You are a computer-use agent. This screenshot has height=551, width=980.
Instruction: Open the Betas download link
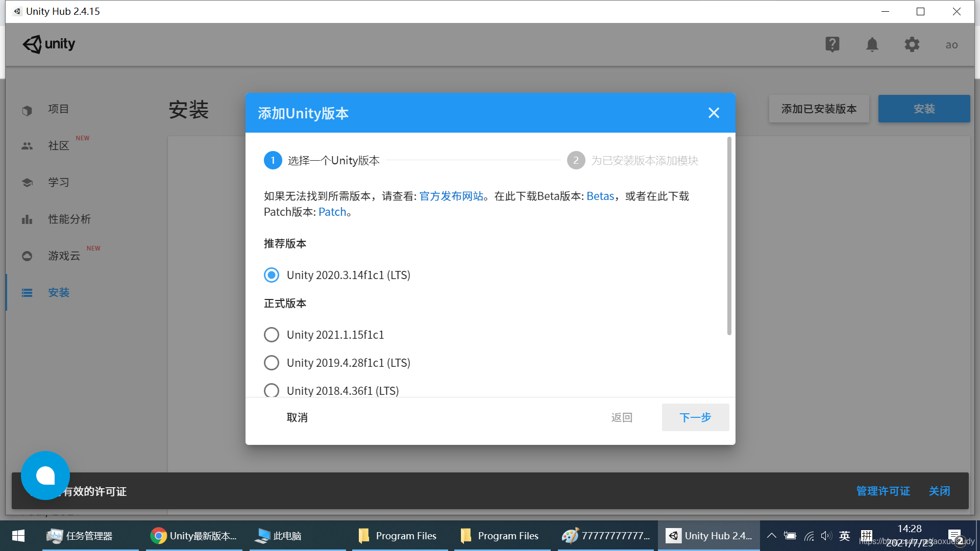pos(600,196)
